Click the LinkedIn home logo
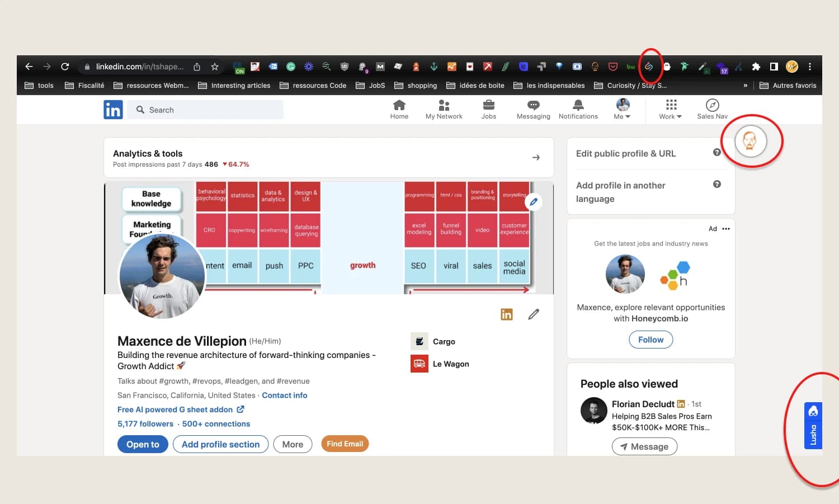Screen dimensions: 839x504 (x=113, y=109)
